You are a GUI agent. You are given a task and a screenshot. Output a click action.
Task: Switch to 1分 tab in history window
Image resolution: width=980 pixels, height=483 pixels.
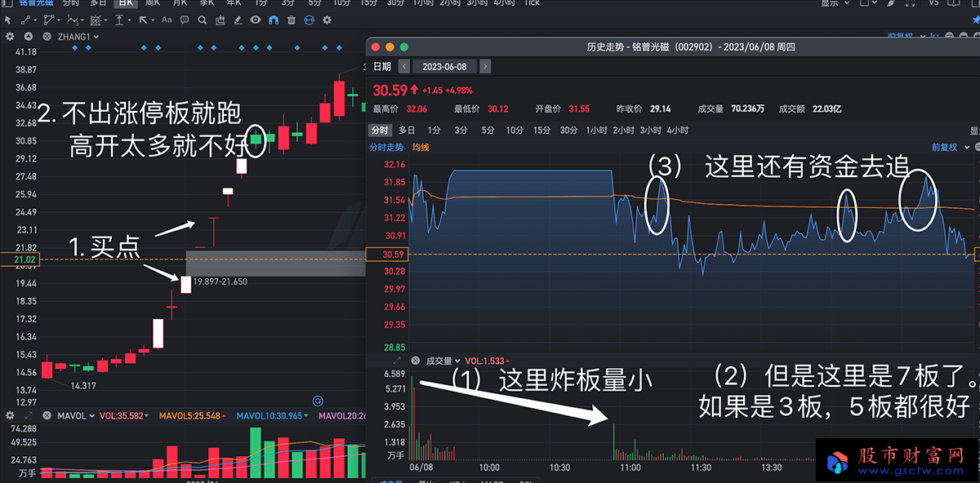coord(434,131)
